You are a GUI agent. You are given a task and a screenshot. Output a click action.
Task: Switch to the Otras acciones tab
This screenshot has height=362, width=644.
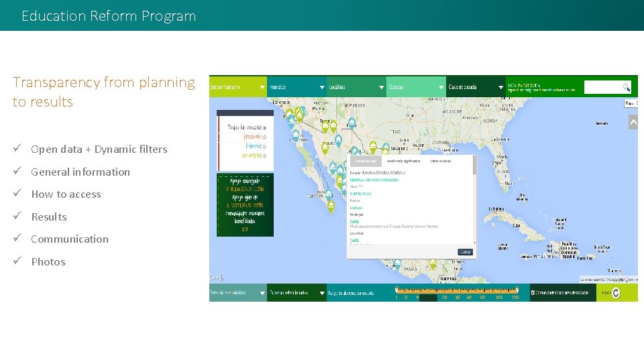[441, 161]
